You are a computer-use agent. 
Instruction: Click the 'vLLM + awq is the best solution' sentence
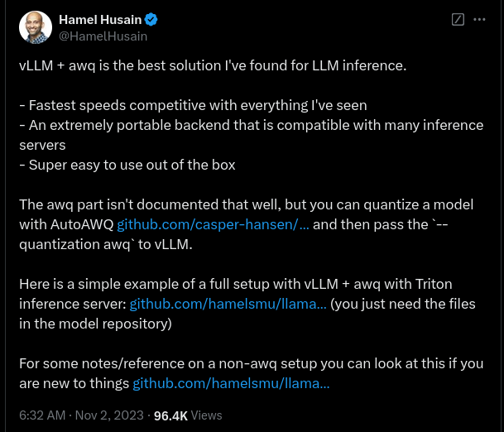click(213, 65)
